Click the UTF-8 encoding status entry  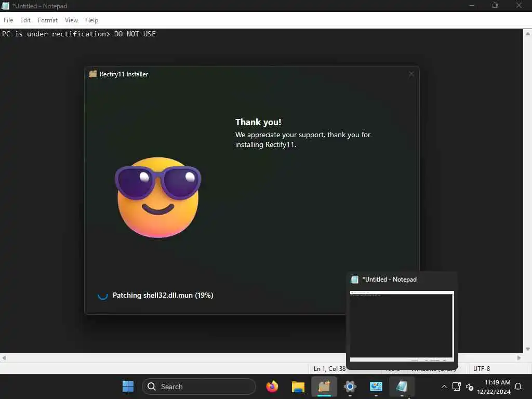[x=482, y=368]
